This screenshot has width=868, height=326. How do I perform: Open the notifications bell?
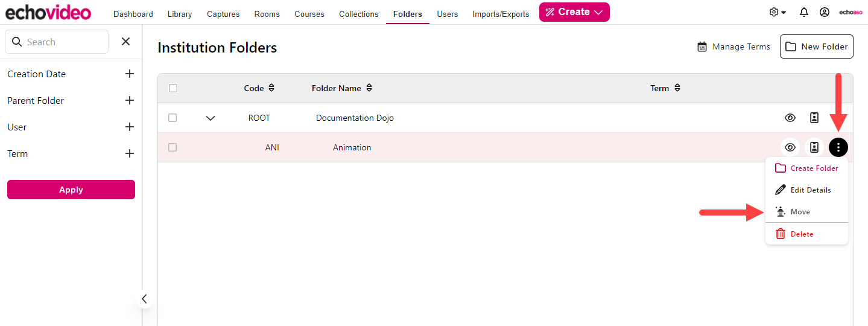804,12
